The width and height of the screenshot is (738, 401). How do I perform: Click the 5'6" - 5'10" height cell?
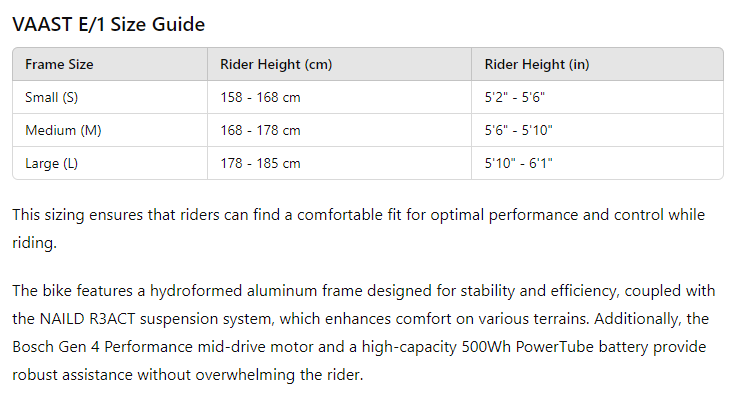[519, 131]
